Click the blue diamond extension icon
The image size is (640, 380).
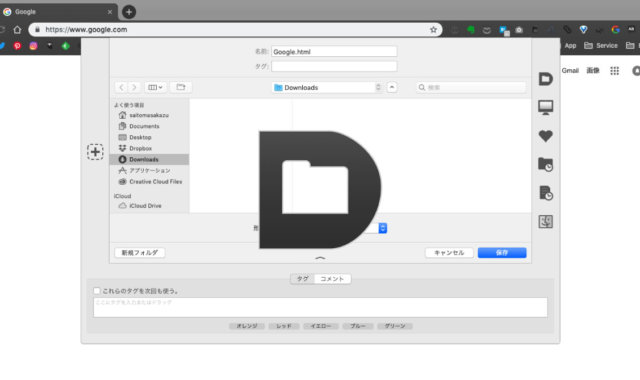coord(583,29)
